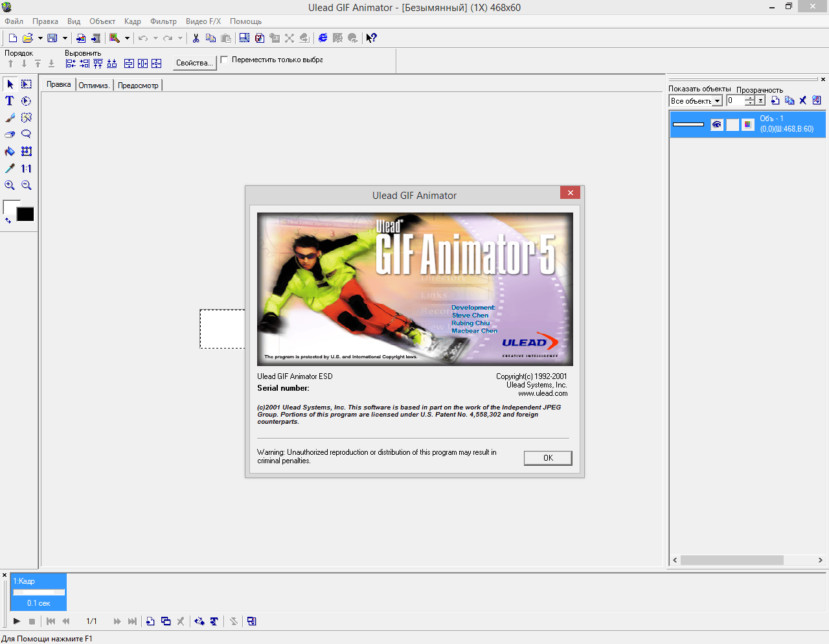829x644 pixels.
Task: Select the rectangular Selection tool
Action: (x=27, y=84)
